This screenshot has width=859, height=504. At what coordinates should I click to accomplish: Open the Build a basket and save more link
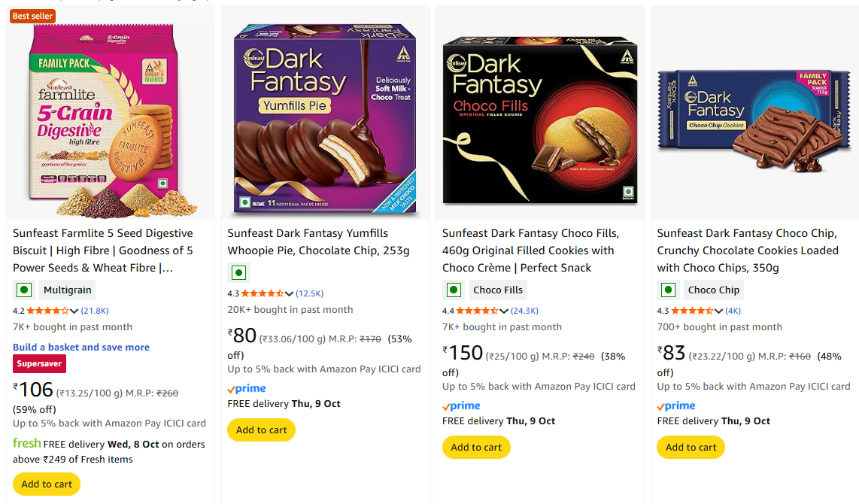point(81,347)
